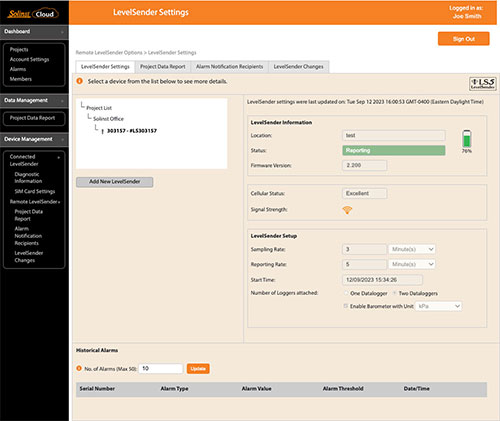Select Solinst Office tree node
Viewport: 500px width, 421px height.
[108, 119]
